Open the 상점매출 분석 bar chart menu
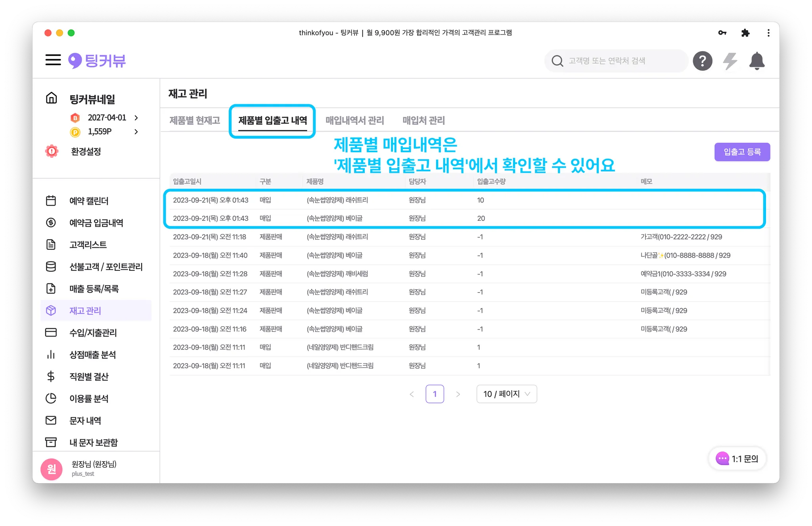 [92, 355]
